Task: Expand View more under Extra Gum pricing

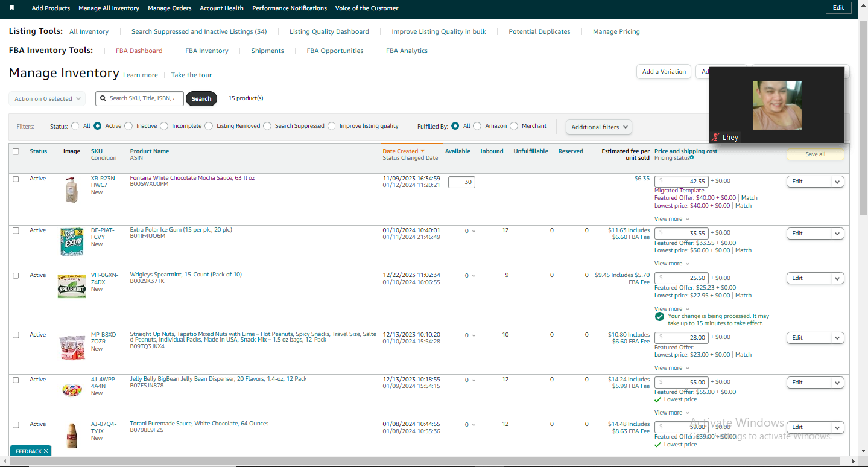Action: click(x=671, y=264)
